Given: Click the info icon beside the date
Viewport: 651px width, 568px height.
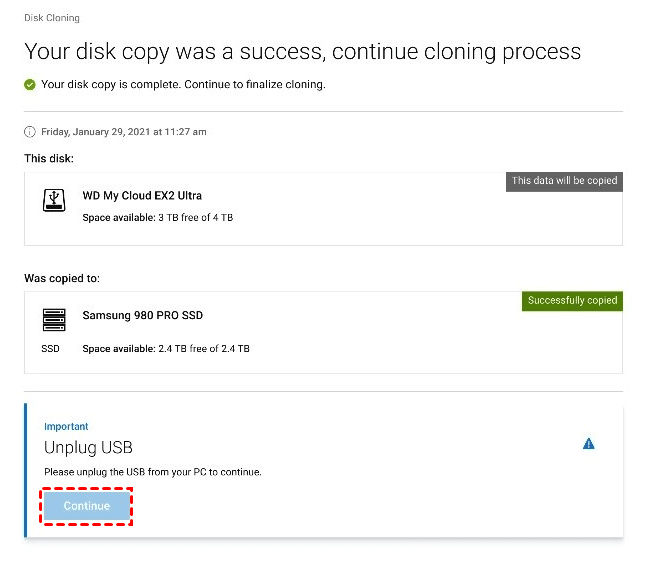Looking at the screenshot, I should (x=29, y=132).
